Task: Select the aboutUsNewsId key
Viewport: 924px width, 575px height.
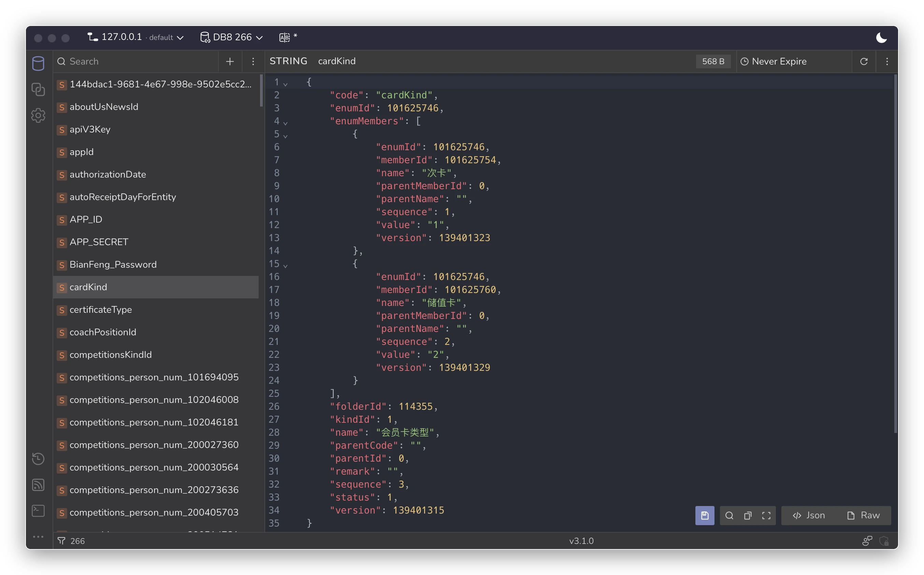Action: [x=156, y=107]
